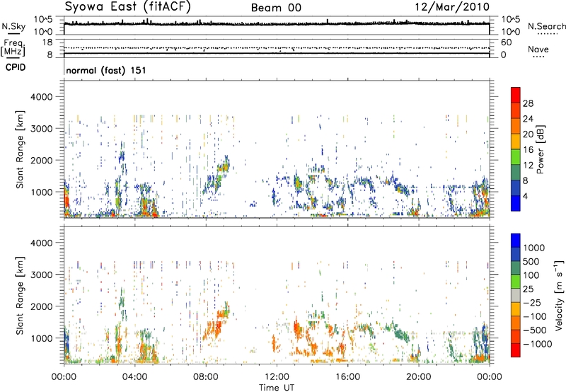Click the '24' power colorbar label
This screenshot has width=566, height=392.
tap(528, 119)
